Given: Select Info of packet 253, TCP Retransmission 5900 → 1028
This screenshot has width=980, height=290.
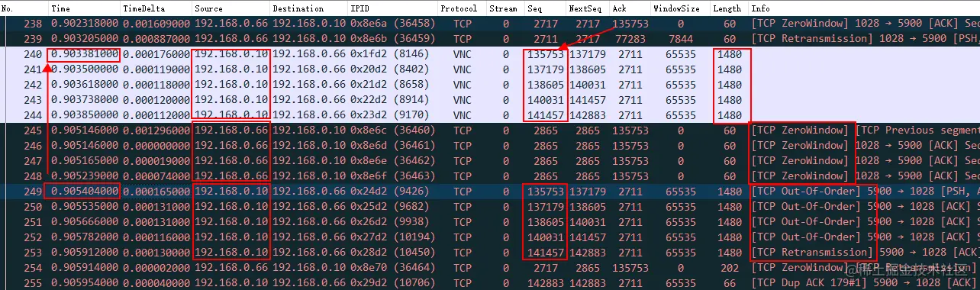Looking at the screenshot, I should coord(866,253).
